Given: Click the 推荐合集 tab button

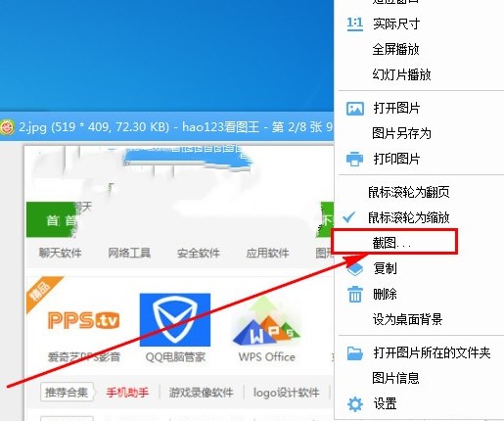Looking at the screenshot, I should click(67, 392).
